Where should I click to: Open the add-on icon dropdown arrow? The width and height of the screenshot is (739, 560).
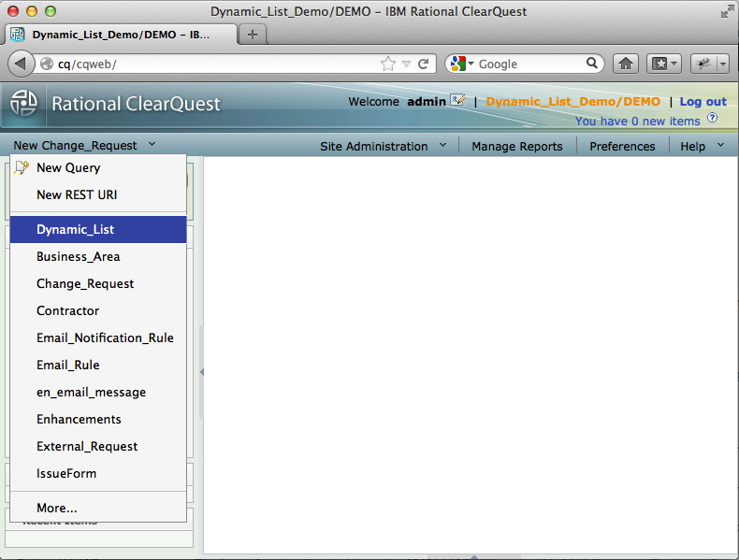pyautogui.click(x=723, y=64)
